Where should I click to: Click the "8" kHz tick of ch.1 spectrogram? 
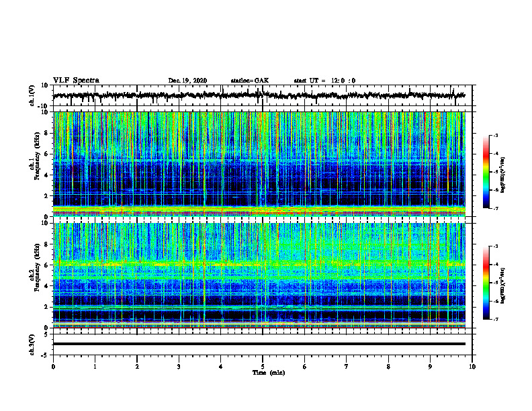point(46,133)
